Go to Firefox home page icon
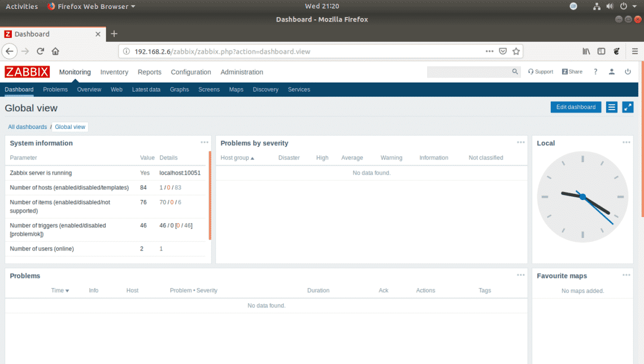 point(55,51)
